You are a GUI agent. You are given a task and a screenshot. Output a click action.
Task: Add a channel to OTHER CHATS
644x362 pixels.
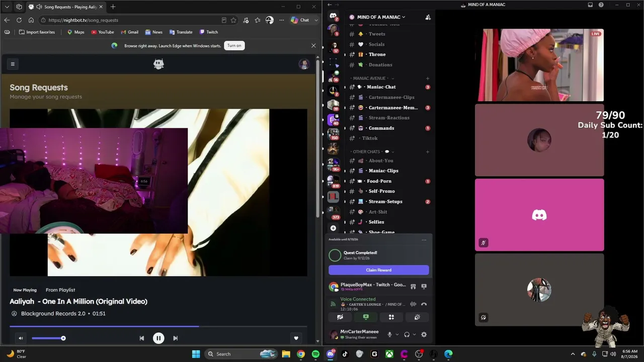(x=428, y=152)
